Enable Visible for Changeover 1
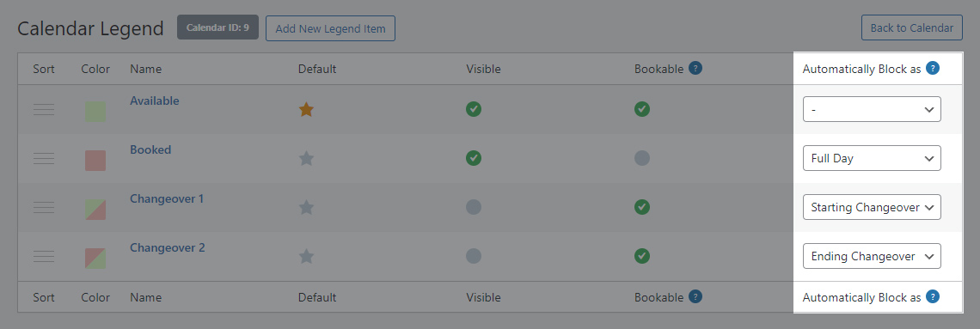This screenshot has width=980, height=329. point(474,207)
